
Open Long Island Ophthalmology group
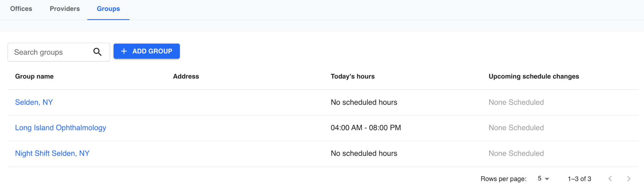[x=60, y=128]
